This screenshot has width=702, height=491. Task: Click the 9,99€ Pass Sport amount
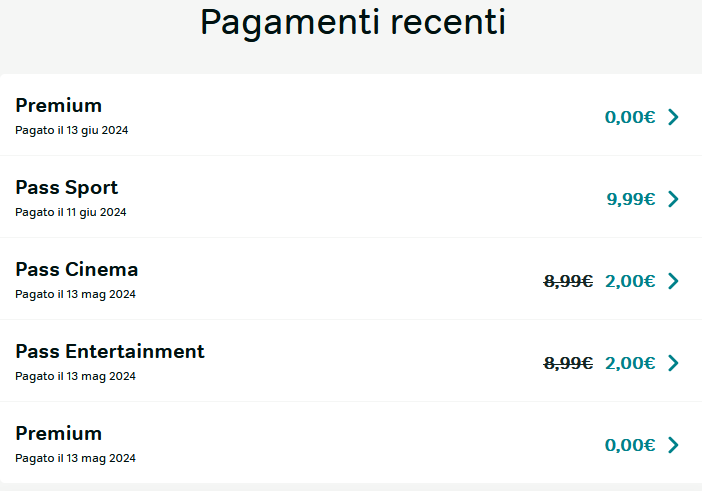pos(631,199)
